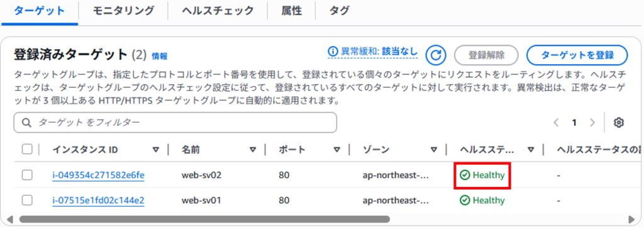Click the 登録済みターゲット heading text
Image resolution: width=644 pixels, height=233 pixels.
coord(71,54)
